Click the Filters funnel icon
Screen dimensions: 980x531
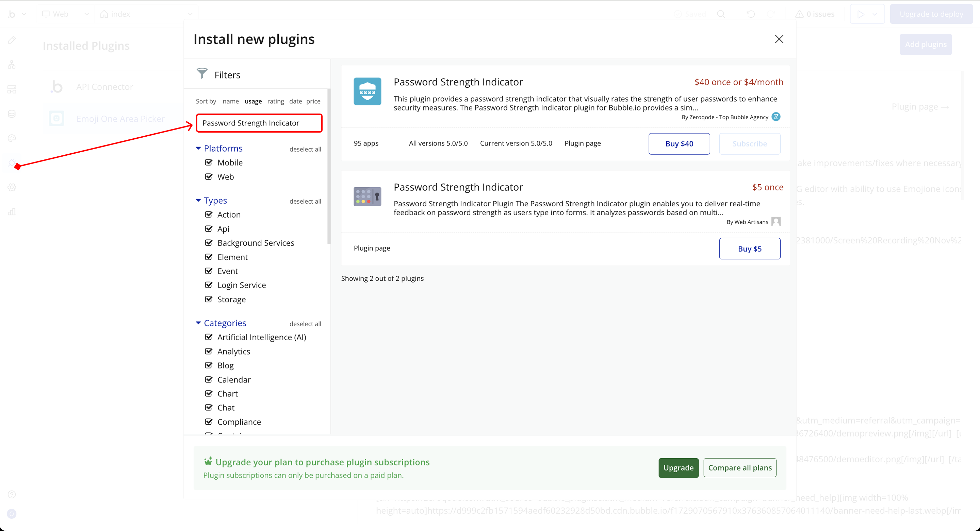[202, 73]
